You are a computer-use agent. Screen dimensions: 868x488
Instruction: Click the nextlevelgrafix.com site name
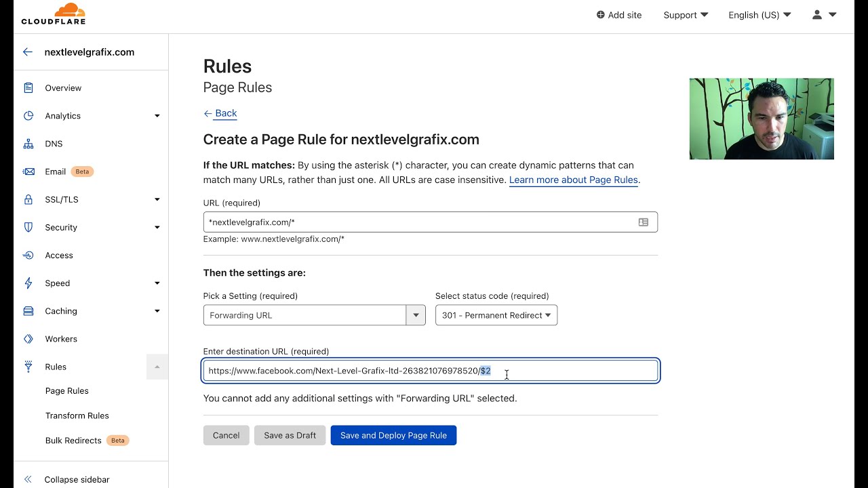point(90,52)
